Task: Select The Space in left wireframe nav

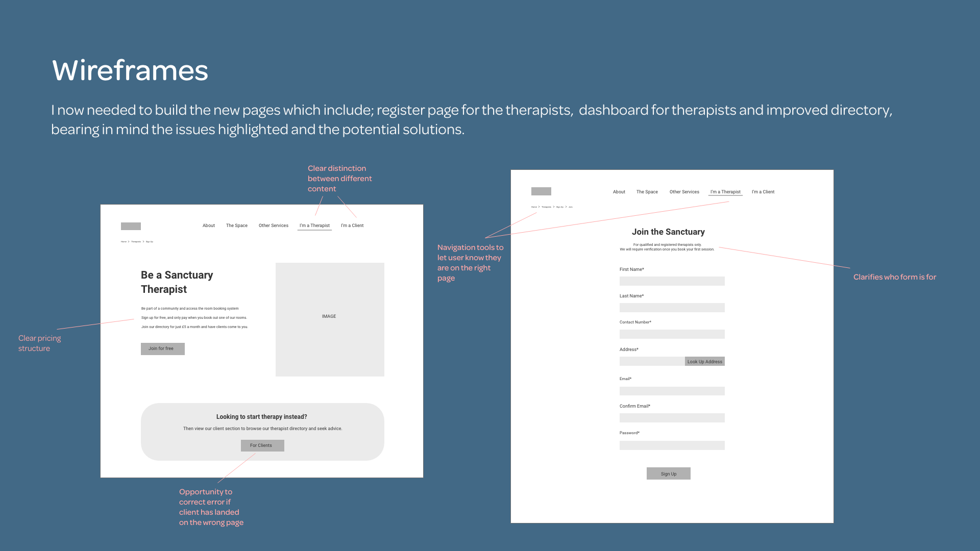Action: tap(236, 226)
